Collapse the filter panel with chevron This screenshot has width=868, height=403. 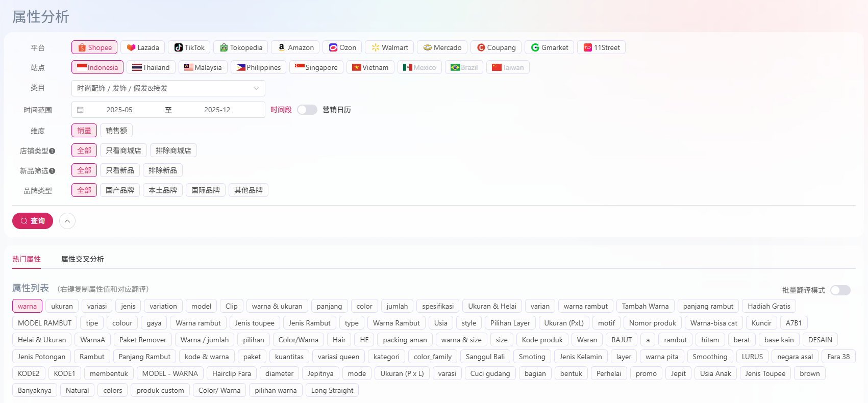coord(67,221)
